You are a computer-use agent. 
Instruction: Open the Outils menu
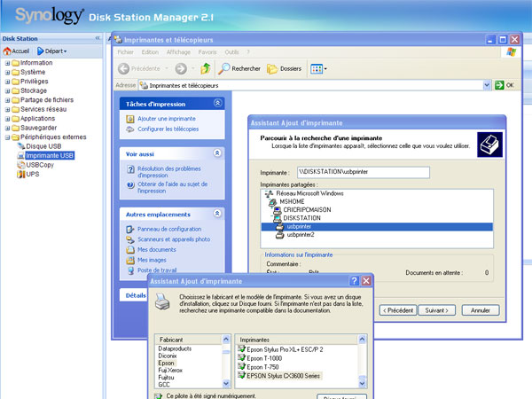point(231,52)
